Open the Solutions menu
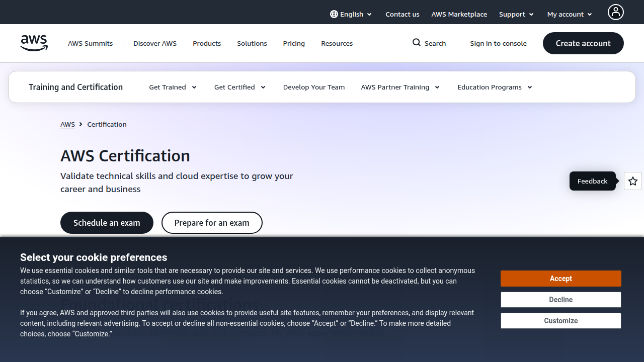644x362 pixels. tap(252, 43)
